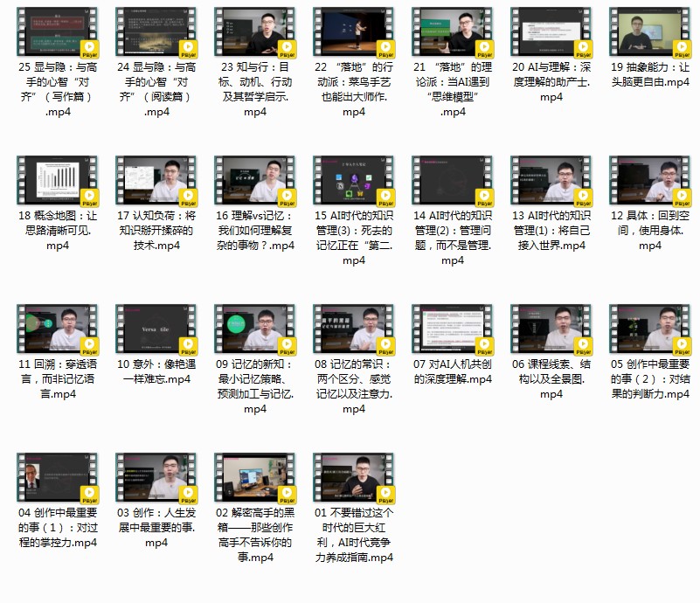Click file name "07 对AI人机共创的深度理解.mp4"
The height and width of the screenshot is (603, 700).
click(453, 371)
